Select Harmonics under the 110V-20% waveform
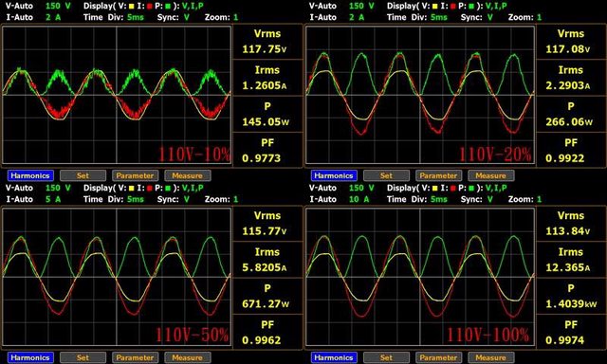 pos(334,175)
